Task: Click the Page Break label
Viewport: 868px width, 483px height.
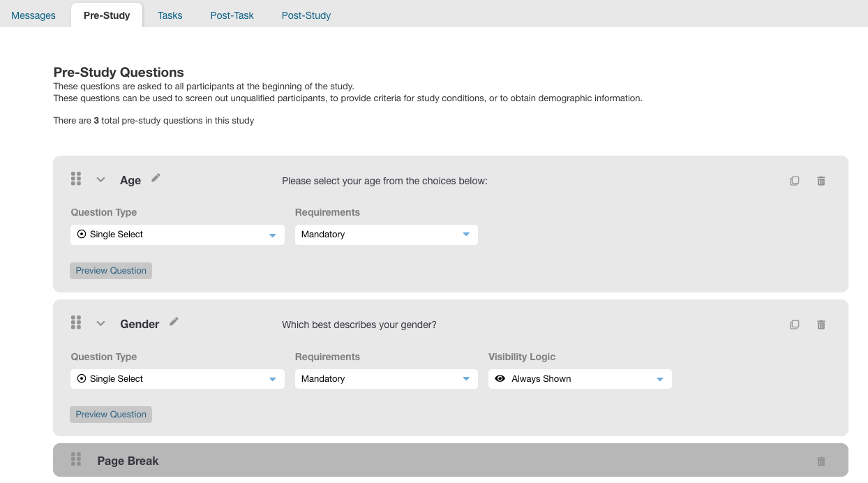Action: 128,461
